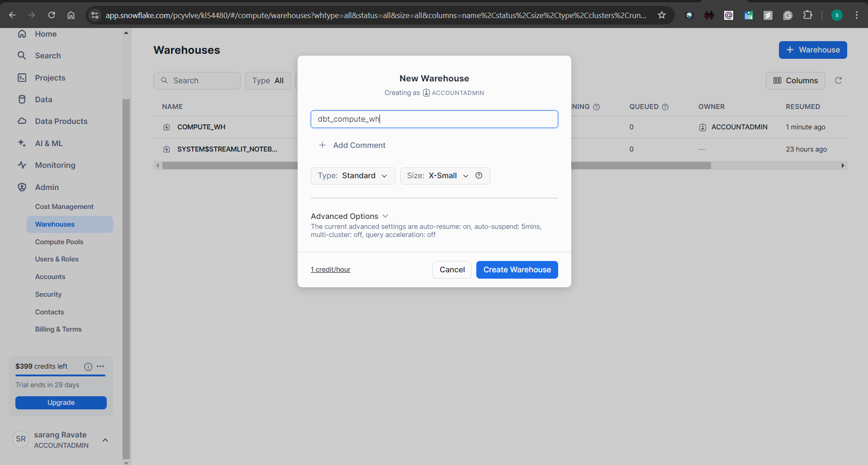Click the OWNER column header
Screen dimensions: 868x465
click(711, 107)
